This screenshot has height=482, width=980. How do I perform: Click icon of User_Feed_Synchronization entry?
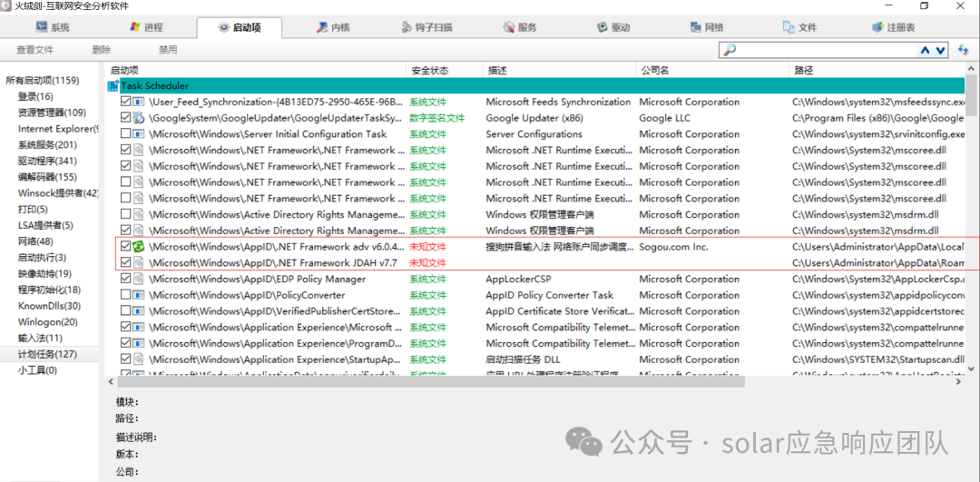coord(139,102)
